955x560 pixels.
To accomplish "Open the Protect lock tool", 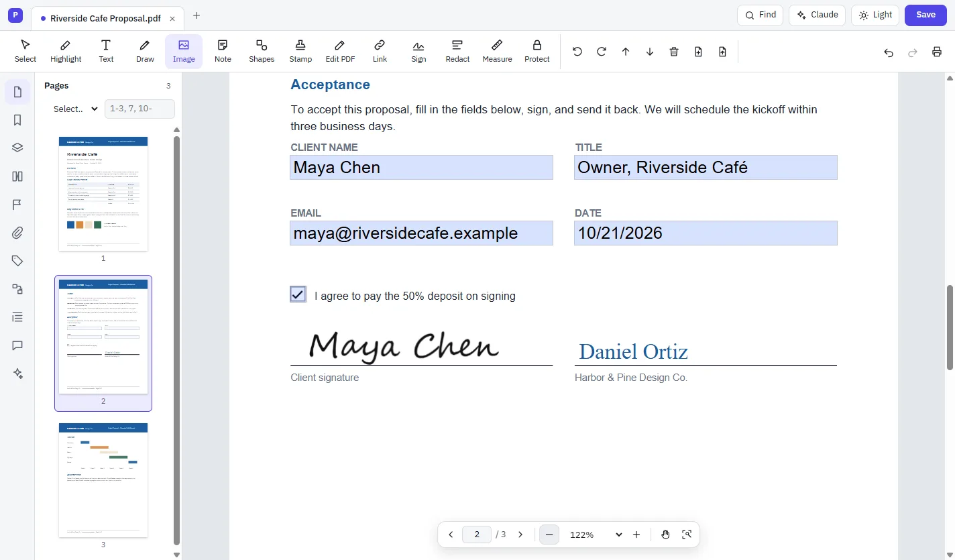I will point(537,51).
